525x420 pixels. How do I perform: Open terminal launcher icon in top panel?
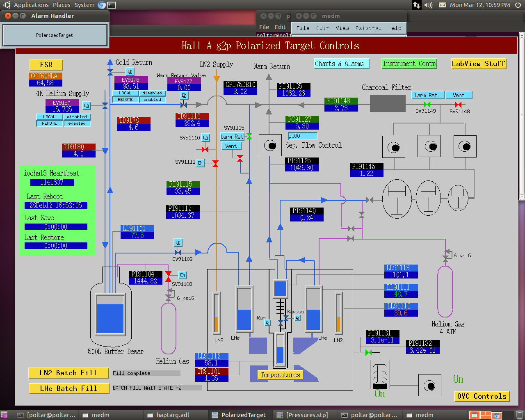[112, 5]
